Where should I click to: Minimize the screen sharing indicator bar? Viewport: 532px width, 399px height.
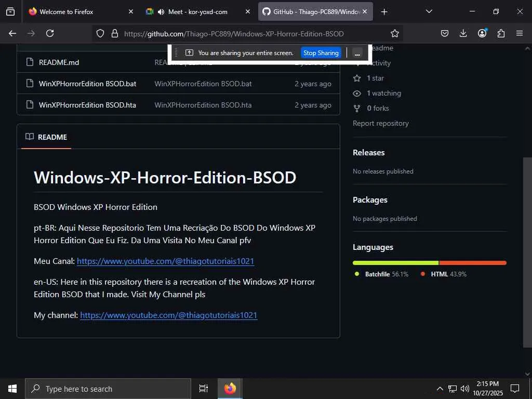(x=357, y=54)
